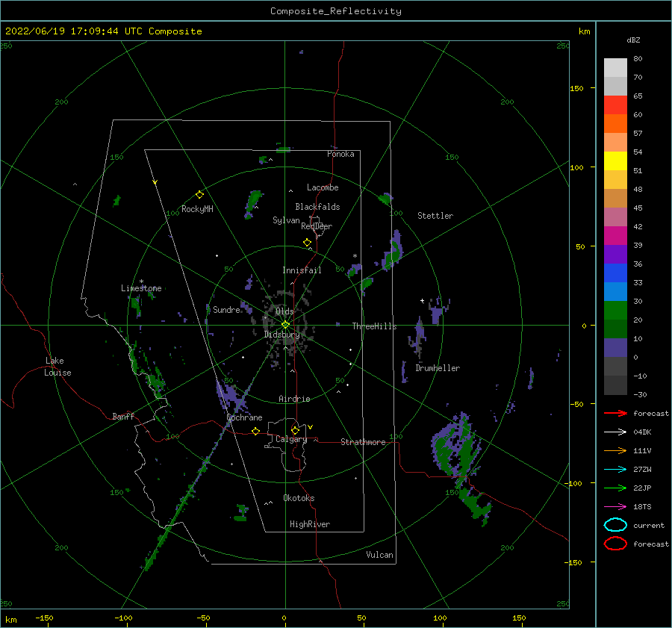
Task: Click the Didsbury label
Action: 281,335
